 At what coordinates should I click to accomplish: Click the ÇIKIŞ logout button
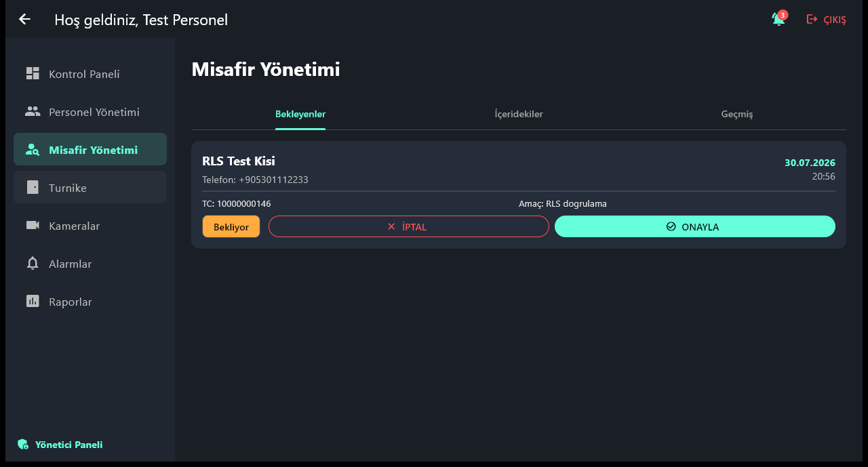click(826, 20)
